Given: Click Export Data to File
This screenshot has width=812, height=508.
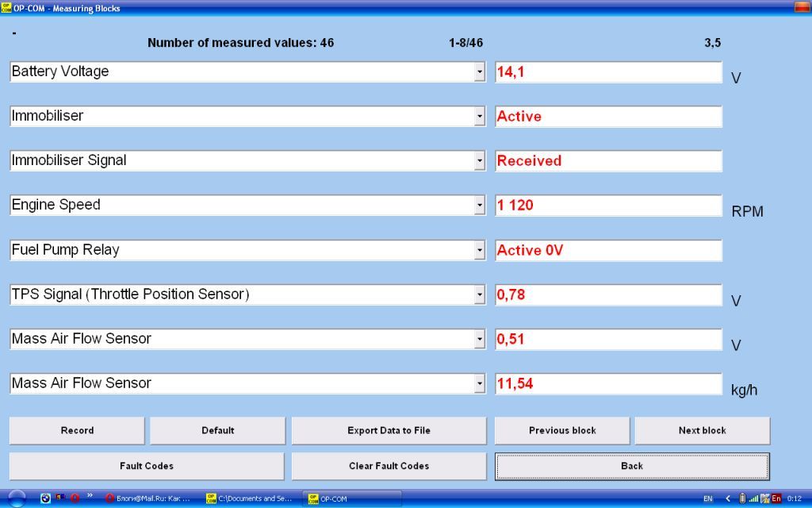Looking at the screenshot, I should point(389,431).
